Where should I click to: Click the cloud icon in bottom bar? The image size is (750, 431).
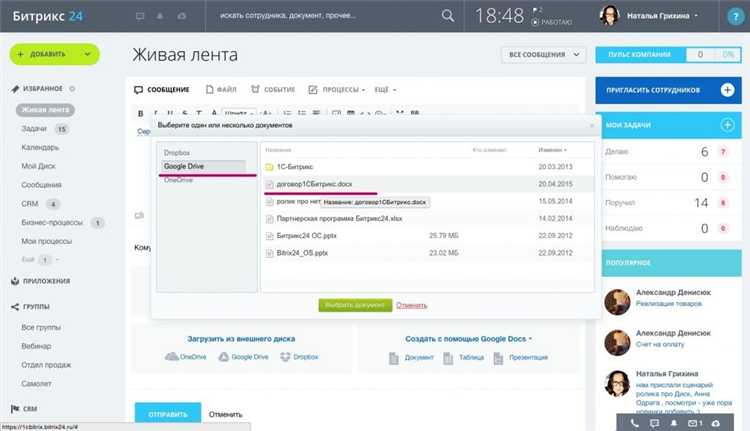coord(716,423)
